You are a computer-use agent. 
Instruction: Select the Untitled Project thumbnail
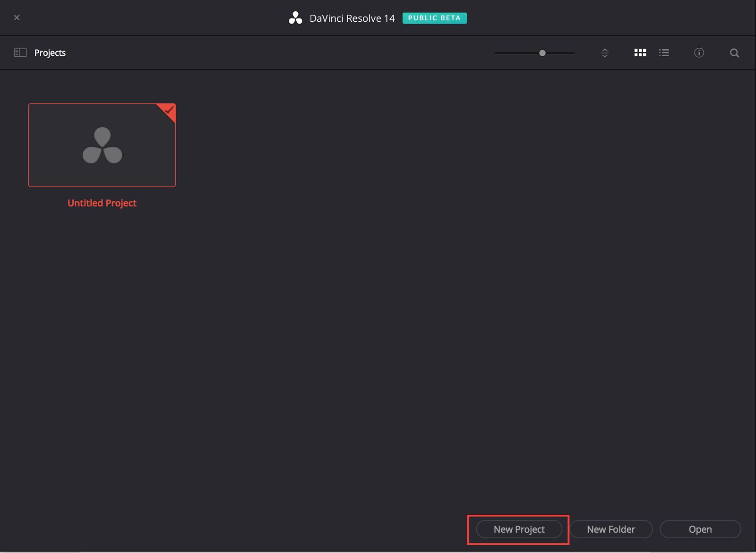102,145
